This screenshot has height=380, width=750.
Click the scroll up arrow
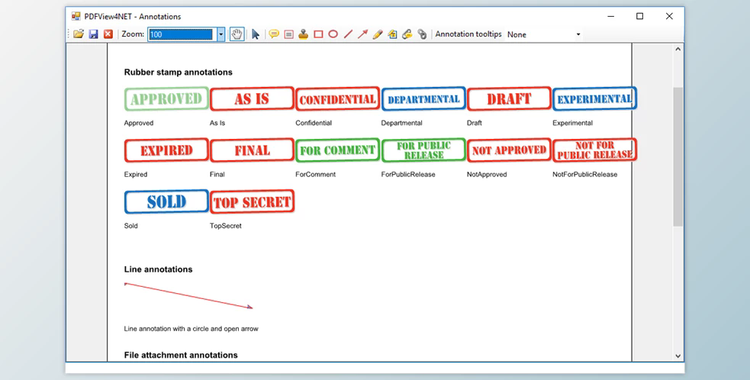[678, 49]
